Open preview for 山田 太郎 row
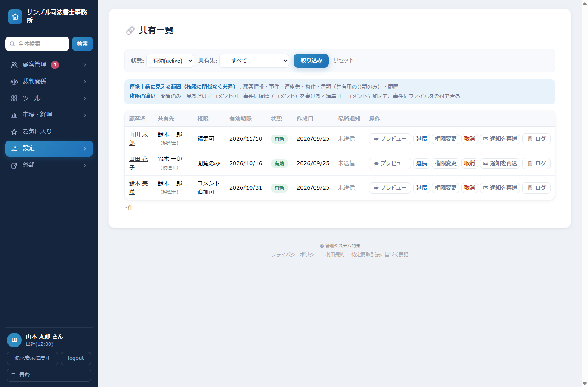Image resolution: width=588 pixels, height=387 pixels. tap(390, 139)
